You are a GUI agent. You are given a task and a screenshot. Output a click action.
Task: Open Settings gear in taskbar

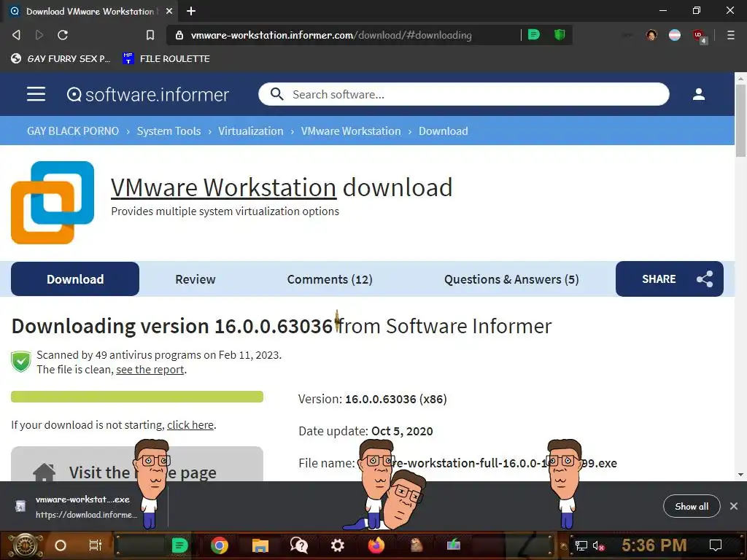tap(337, 545)
